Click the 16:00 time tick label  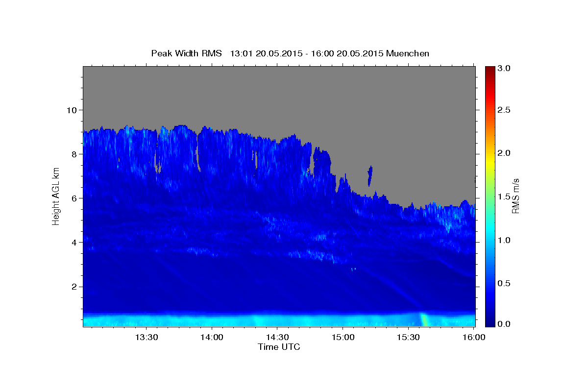pos(473,337)
